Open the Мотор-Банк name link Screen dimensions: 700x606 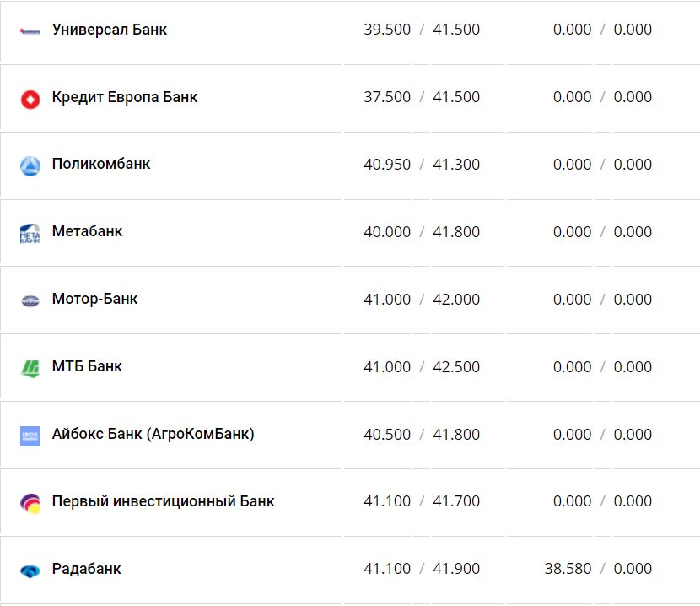click(94, 299)
